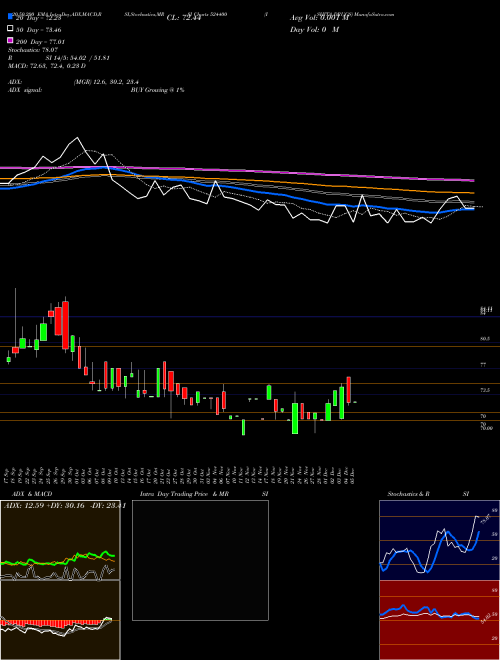
Task: Click the 'Stochastics: 78.07' reading
Action: click(x=32, y=50)
